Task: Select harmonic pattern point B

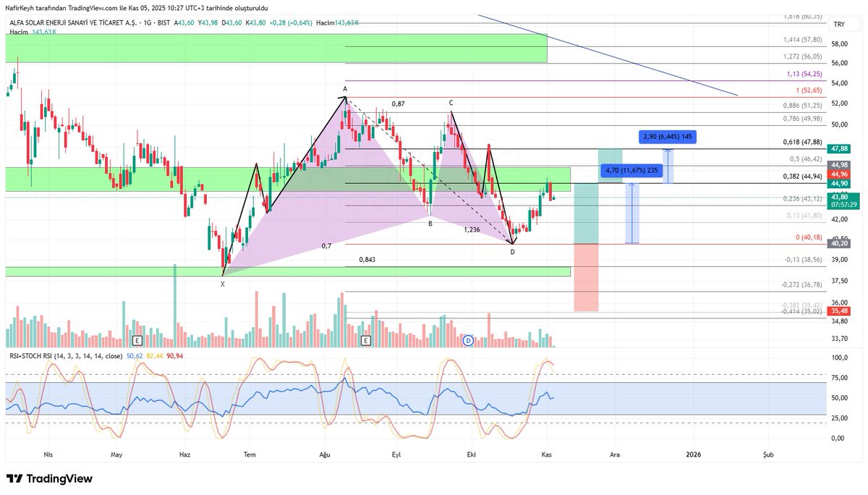Action: click(x=430, y=224)
